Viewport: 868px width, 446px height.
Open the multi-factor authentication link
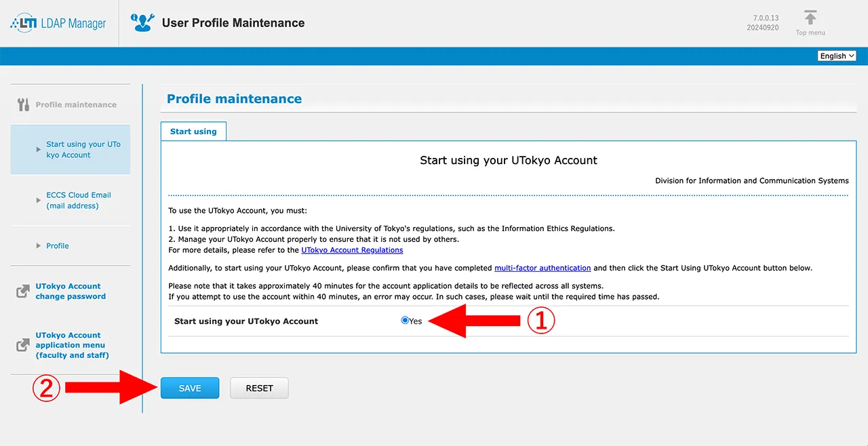click(542, 268)
